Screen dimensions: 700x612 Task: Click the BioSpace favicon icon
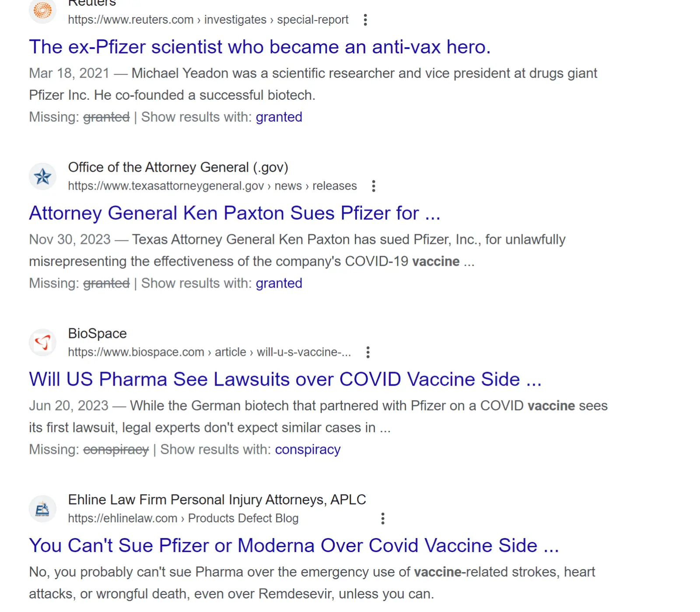(x=42, y=342)
